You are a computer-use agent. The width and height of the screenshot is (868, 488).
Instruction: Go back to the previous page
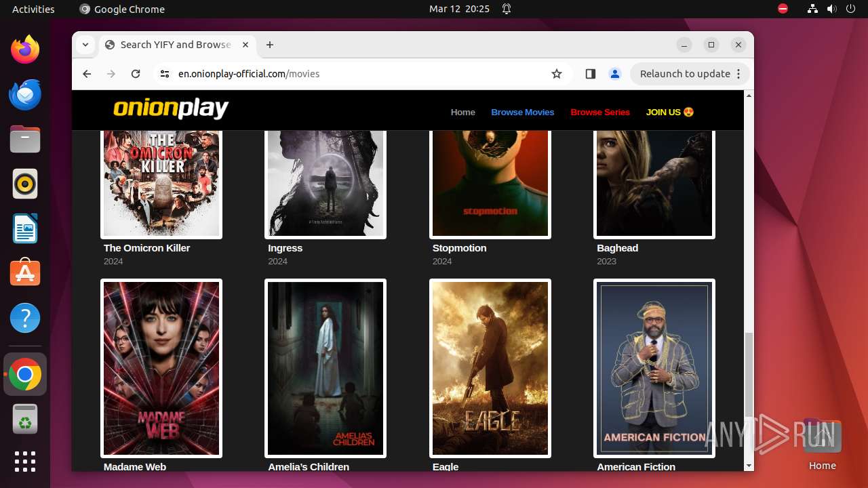[87, 74]
